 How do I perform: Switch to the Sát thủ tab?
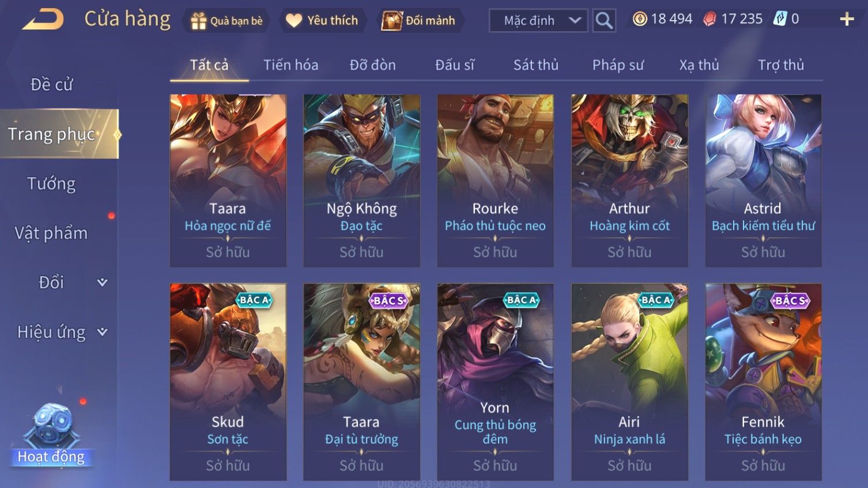(536, 65)
